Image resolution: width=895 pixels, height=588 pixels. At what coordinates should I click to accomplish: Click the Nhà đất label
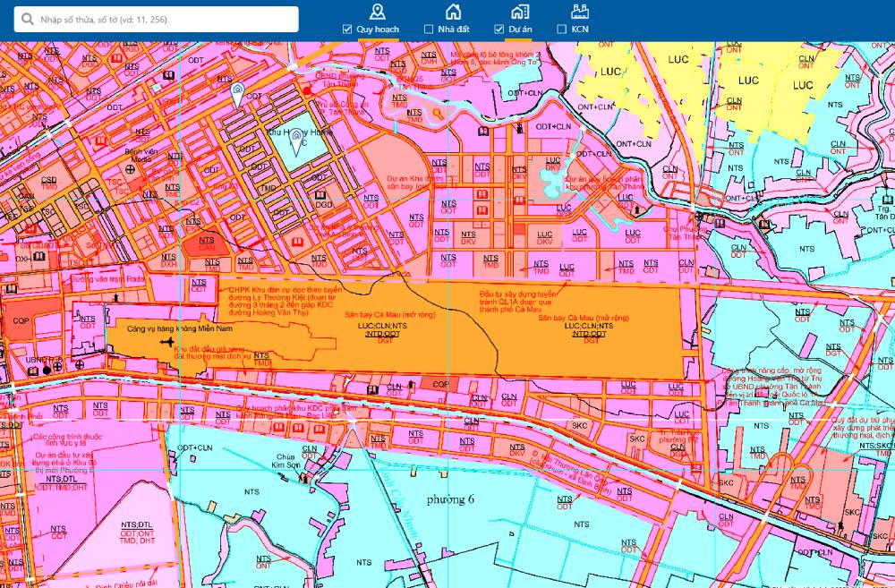454,30
